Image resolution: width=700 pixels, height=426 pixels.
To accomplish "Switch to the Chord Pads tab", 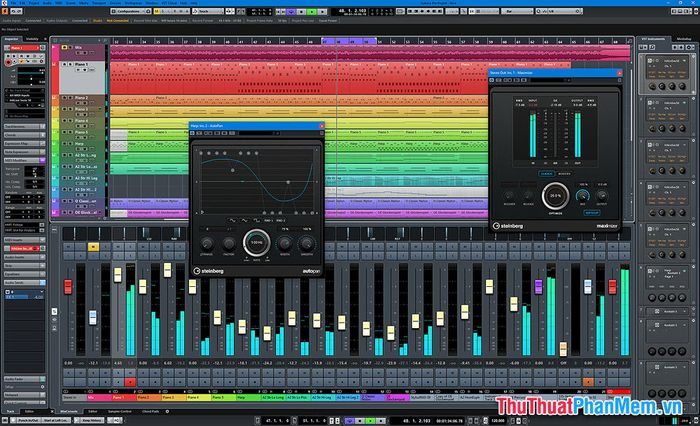I will click(150, 411).
